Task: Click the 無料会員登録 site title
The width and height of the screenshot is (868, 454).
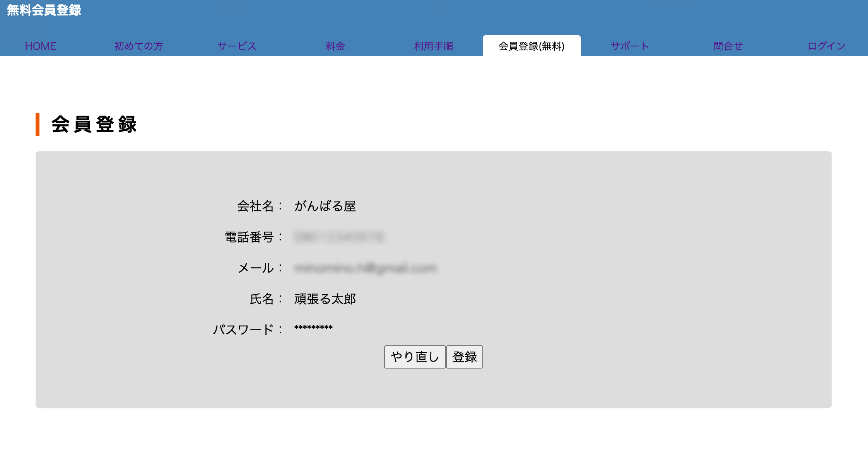Action: coord(44,10)
